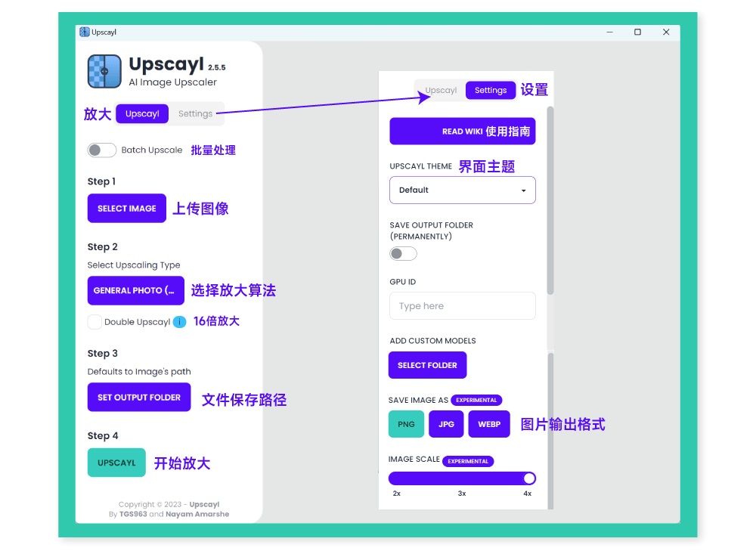Click the "Nayam Amarshe" author name
This screenshot has width=756, height=554.
click(197, 514)
